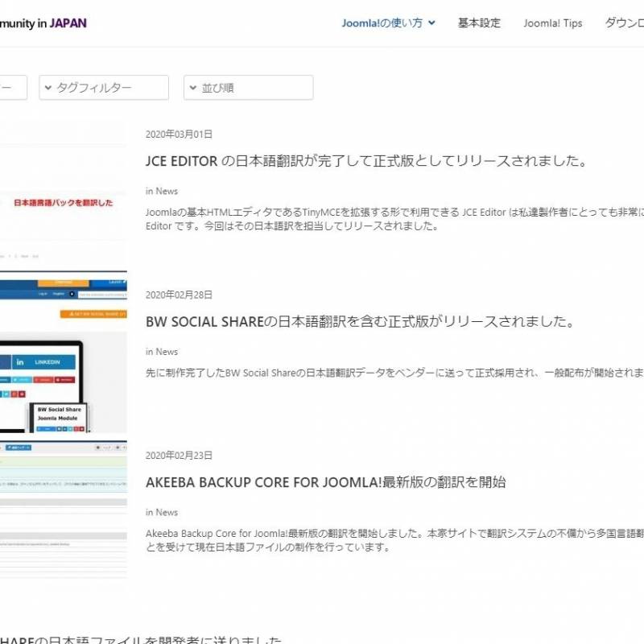The image size is (644, 644).
Task: Expand the 並び順 sort dropdown
Action: pos(248,88)
